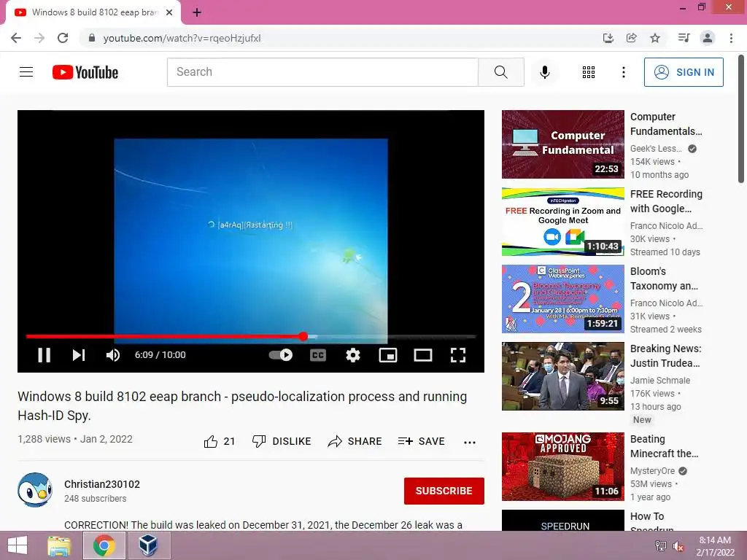Open YouTube settings three-dot menu
Image resolution: width=747 pixels, height=560 pixels.
623,72
